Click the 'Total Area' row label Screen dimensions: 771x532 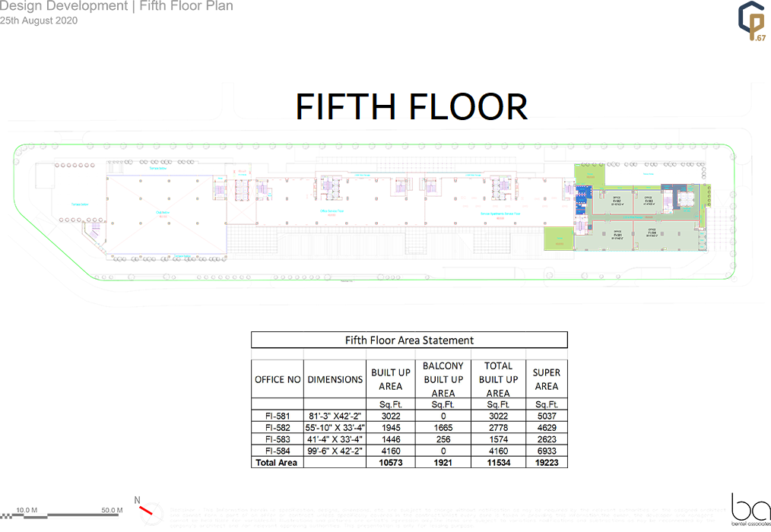click(277, 461)
